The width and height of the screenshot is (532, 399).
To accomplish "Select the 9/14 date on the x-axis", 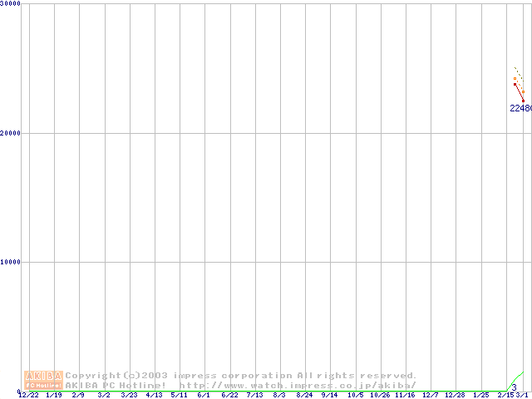I will click(x=329, y=396).
